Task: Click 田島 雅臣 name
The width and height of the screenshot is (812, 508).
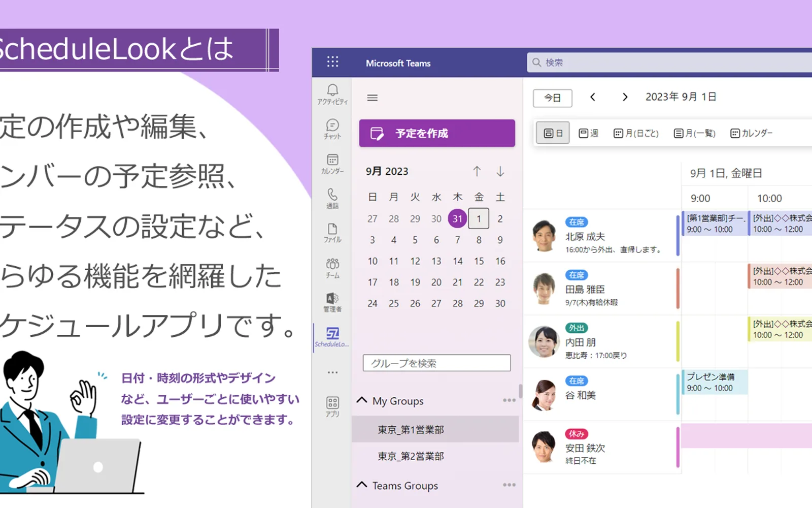Action: pos(585,290)
